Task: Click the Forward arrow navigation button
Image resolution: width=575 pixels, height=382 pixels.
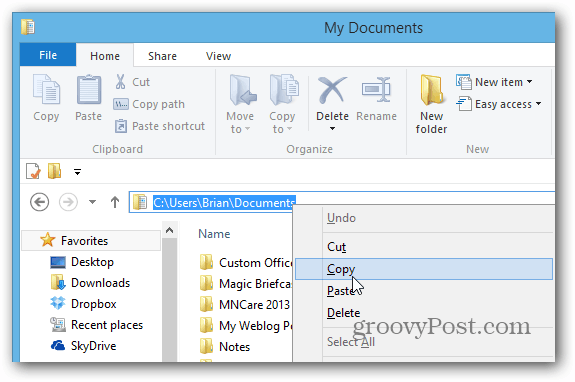Action: (68, 202)
